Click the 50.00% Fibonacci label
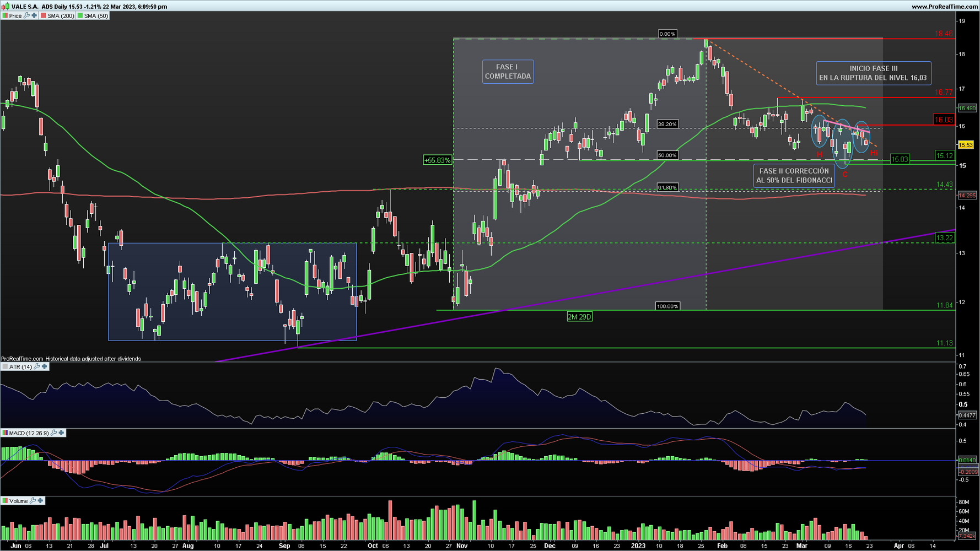Viewport: 980px width, 551px height. 667,155
